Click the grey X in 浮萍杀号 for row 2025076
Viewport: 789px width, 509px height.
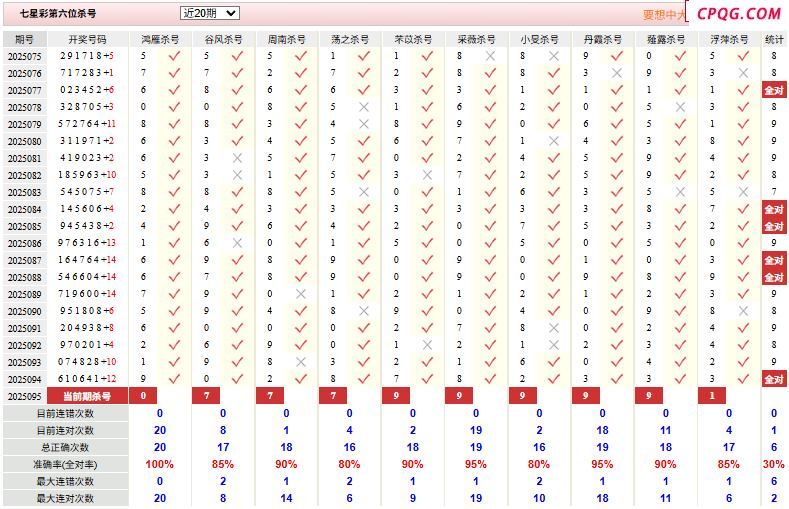click(x=743, y=73)
